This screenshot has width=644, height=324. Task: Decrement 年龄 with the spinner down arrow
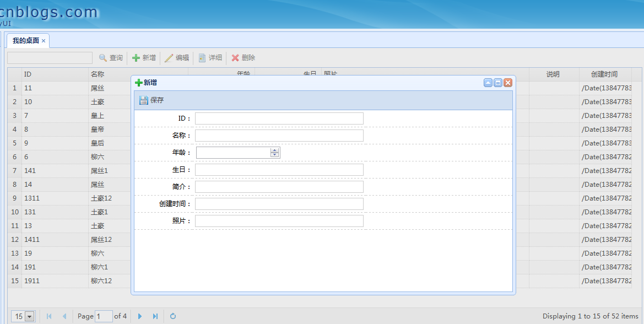click(274, 154)
